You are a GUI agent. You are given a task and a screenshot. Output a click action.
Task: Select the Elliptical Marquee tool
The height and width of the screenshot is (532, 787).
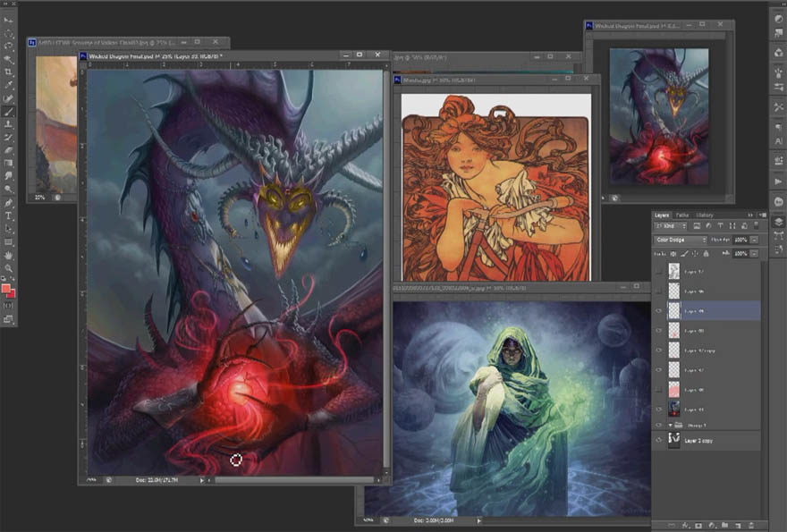pos(9,34)
